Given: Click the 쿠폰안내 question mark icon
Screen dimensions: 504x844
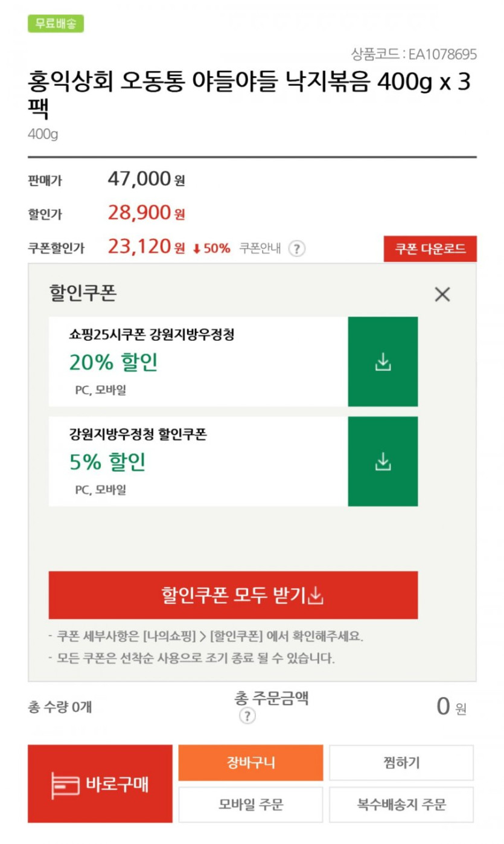Looking at the screenshot, I should pos(296,249).
